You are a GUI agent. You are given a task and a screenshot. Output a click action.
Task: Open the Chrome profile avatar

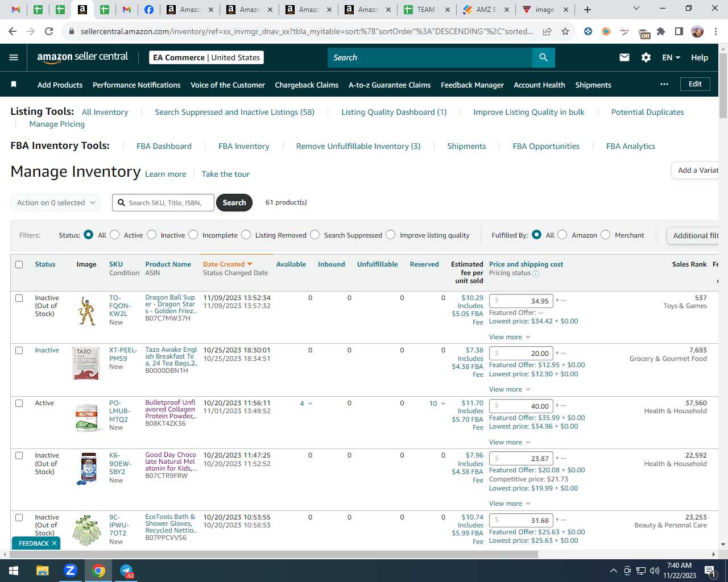click(x=697, y=31)
